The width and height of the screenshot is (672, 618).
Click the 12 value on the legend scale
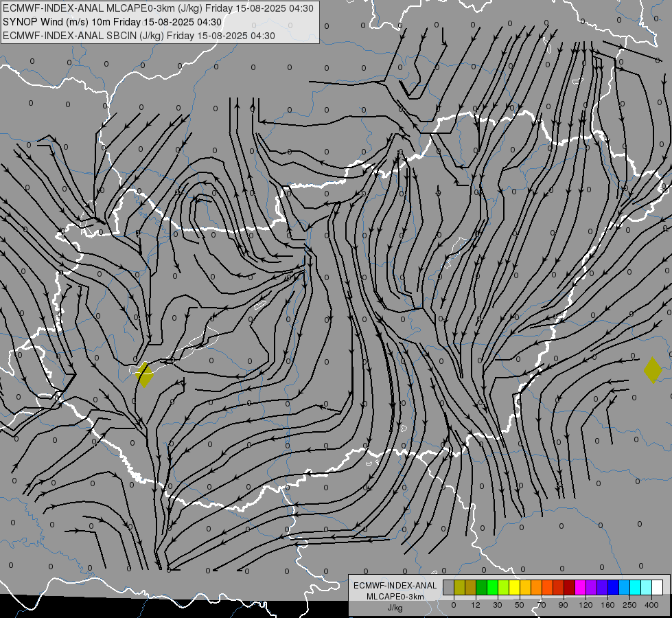point(476,605)
